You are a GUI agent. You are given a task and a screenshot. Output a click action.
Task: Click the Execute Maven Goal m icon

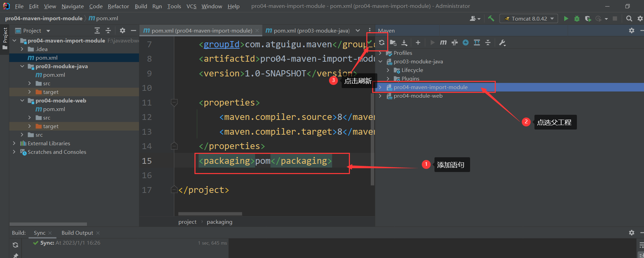[443, 42]
